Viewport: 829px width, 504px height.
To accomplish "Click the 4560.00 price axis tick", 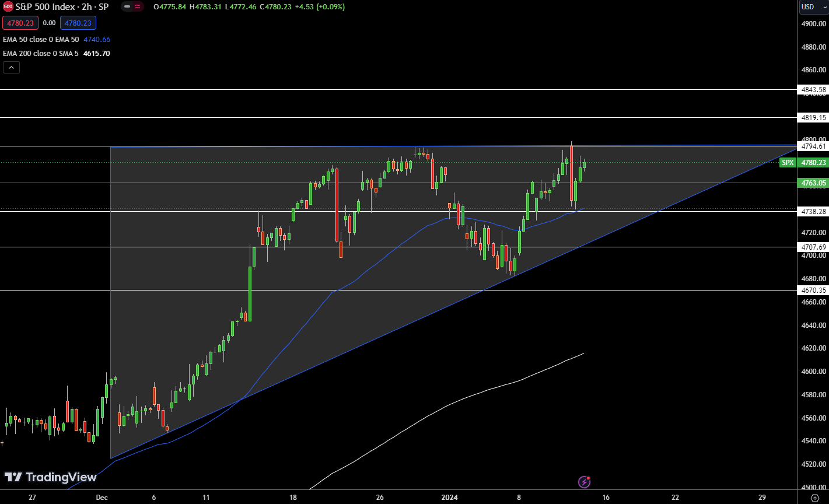I will coord(814,418).
